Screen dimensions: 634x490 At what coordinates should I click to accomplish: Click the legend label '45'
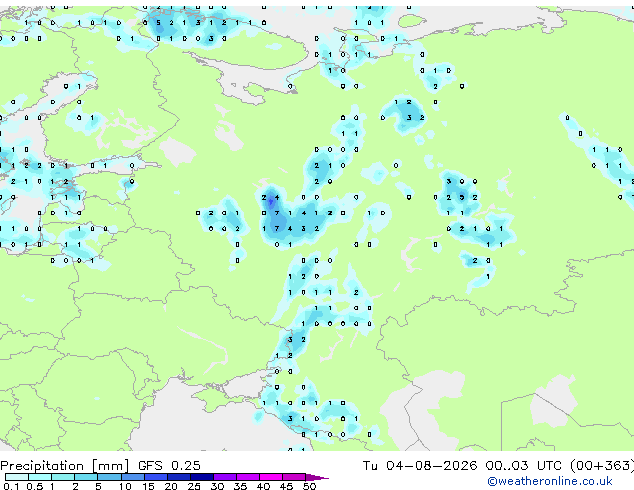287,486
